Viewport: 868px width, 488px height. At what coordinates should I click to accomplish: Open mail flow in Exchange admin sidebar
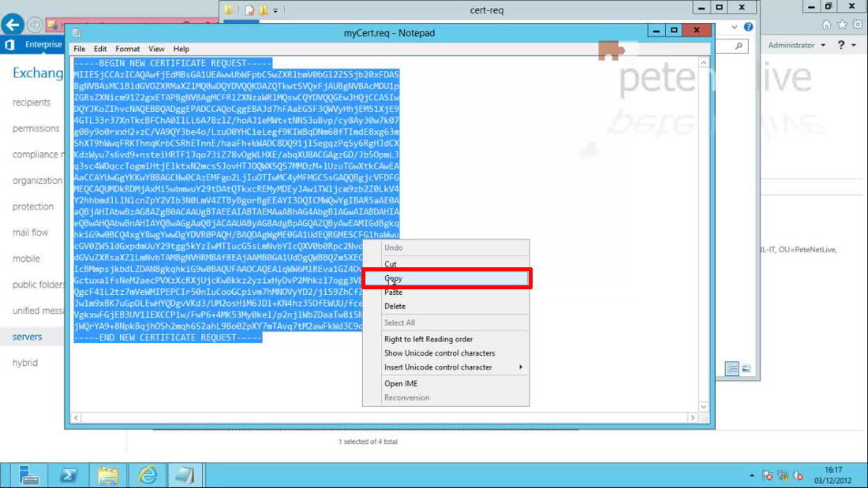[31, 233]
